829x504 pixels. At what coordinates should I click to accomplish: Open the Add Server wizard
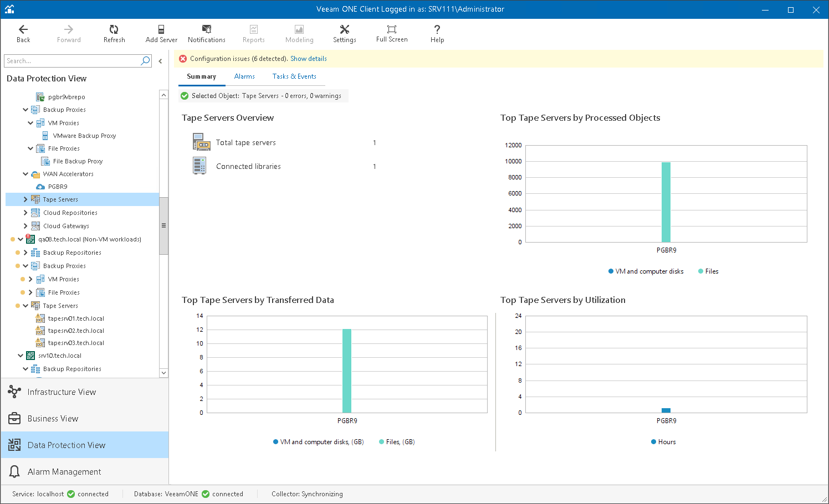point(161,33)
